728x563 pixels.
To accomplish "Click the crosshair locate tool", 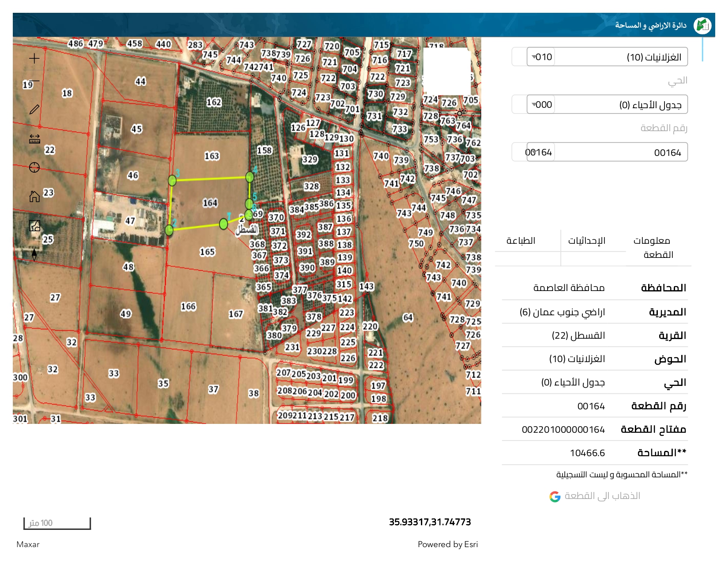I will click(34, 167).
